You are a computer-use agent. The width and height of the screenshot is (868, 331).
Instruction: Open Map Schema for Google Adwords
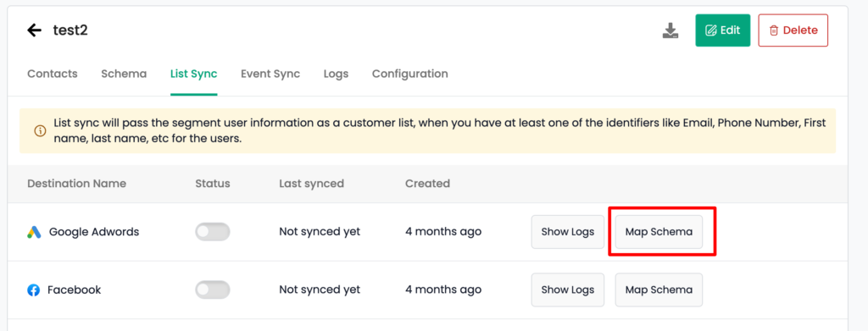pos(659,232)
